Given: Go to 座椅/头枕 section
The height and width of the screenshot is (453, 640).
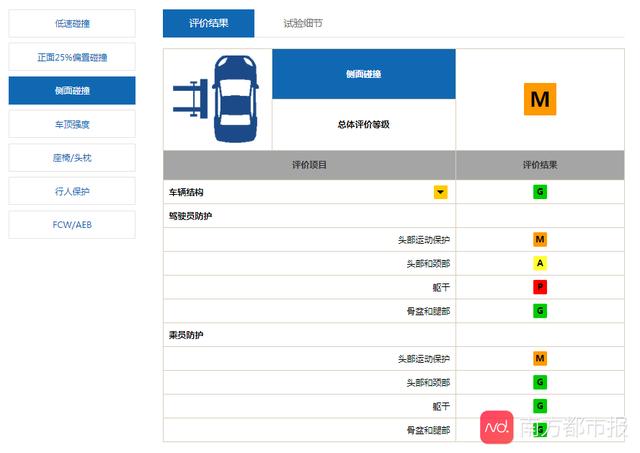Looking at the screenshot, I should (72, 158).
